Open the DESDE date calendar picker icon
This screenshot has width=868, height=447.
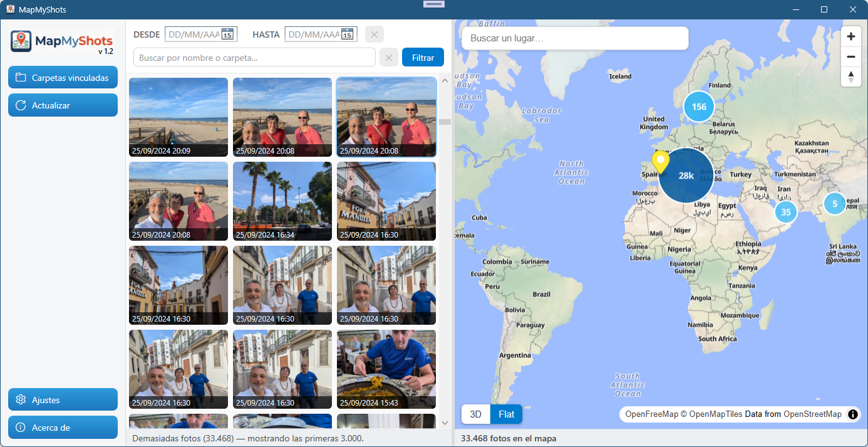[227, 34]
